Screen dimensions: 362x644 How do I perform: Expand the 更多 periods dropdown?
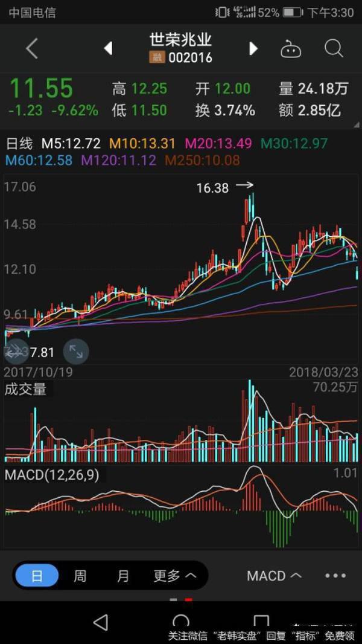pos(174,576)
